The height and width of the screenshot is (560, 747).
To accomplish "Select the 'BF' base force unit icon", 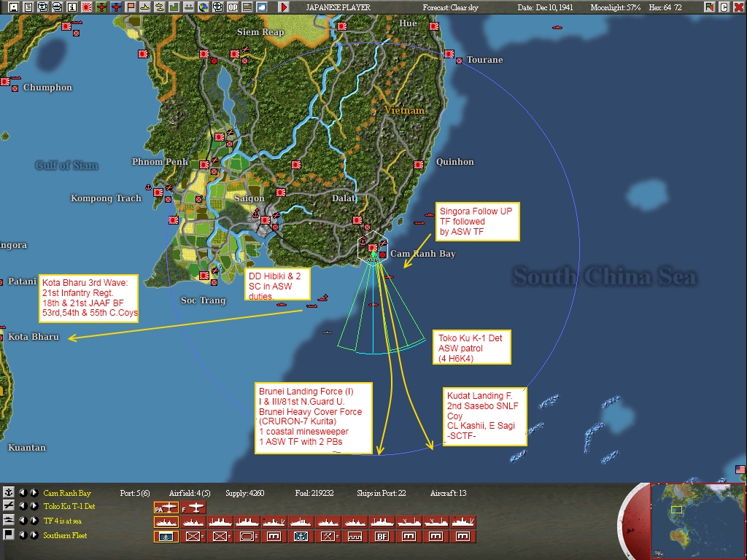I will pyautogui.click(x=382, y=537).
